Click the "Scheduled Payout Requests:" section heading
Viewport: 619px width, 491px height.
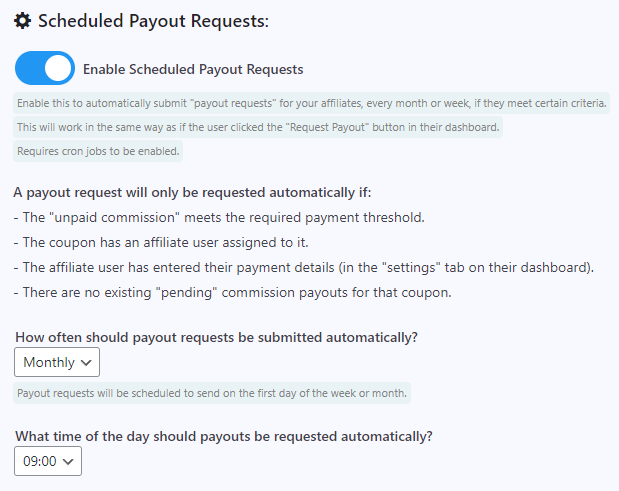click(153, 21)
